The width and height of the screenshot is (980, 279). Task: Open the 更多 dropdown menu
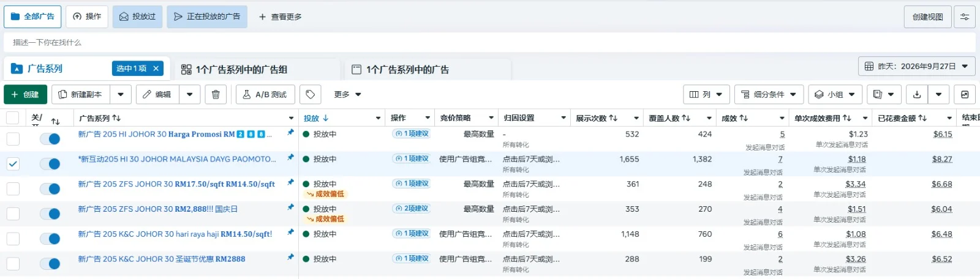pos(347,94)
